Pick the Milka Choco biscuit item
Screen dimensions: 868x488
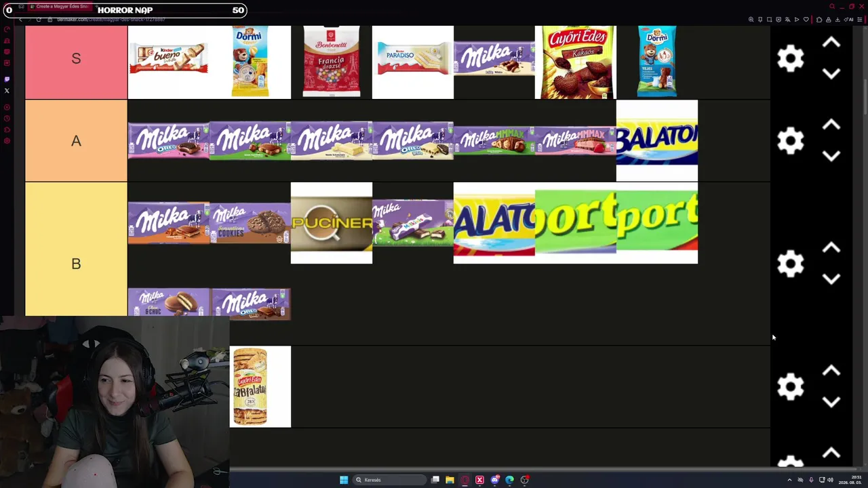168,303
